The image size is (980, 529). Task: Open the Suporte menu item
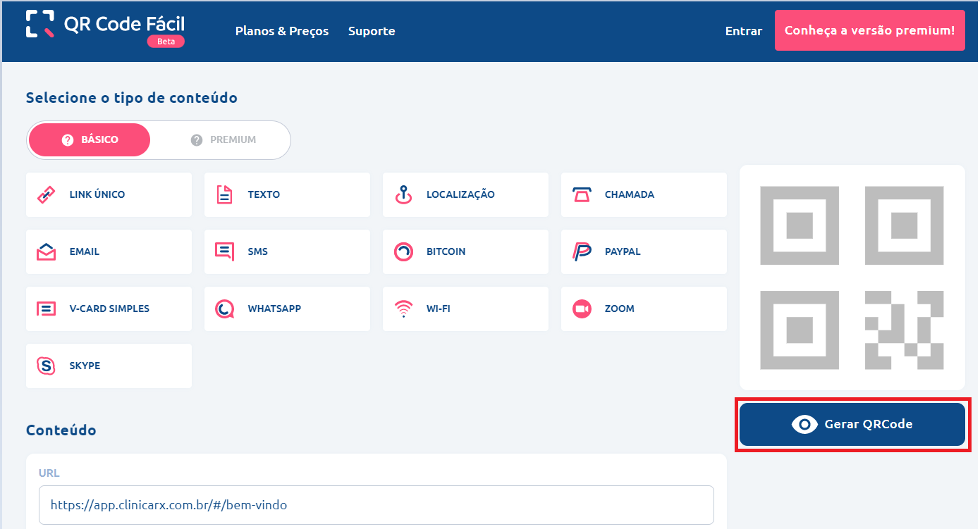point(372,31)
